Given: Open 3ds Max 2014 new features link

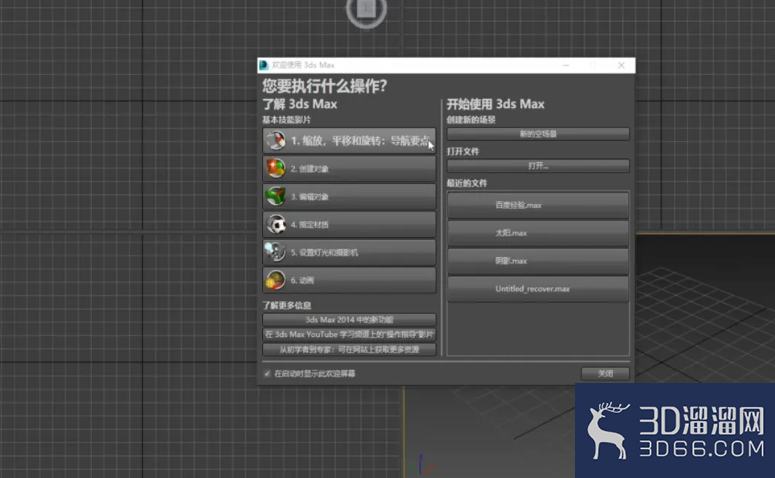Looking at the screenshot, I should point(349,320).
